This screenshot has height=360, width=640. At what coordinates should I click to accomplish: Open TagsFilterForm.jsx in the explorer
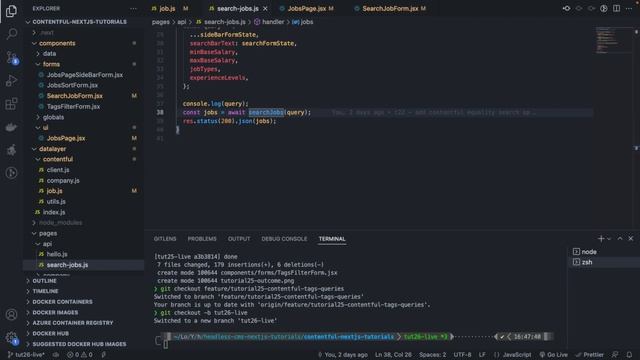[73, 107]
